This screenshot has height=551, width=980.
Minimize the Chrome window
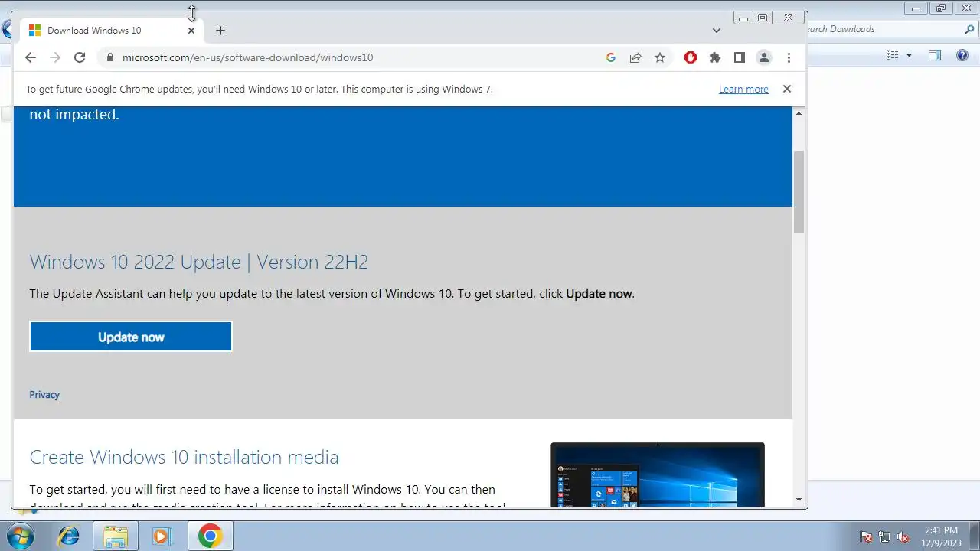tap(743, 18)
